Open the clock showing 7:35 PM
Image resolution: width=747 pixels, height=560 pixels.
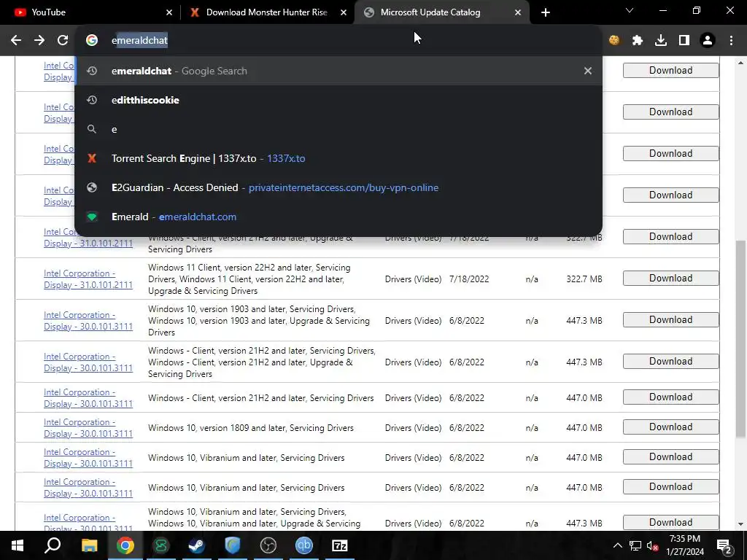(685, 545)
